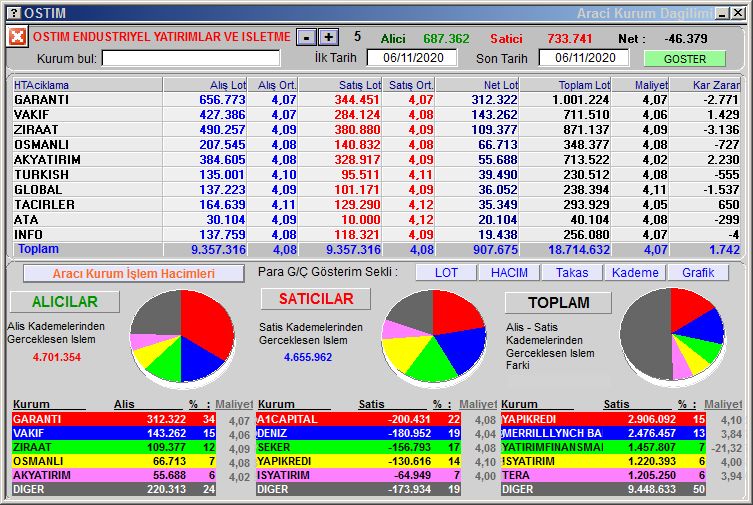Decrease count with the minus button
Screen dimensions: 753x505
[x=306, y=37]
